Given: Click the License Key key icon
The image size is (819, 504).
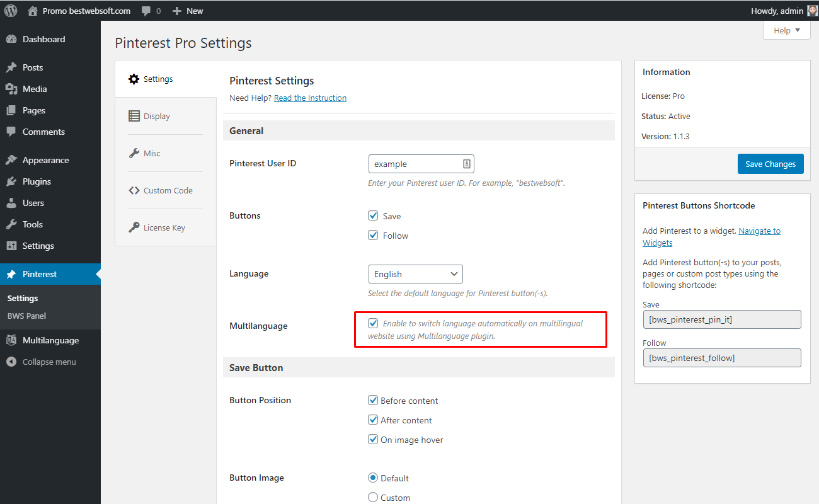Looking at the screenshot, I should click(x=134, y=227).
